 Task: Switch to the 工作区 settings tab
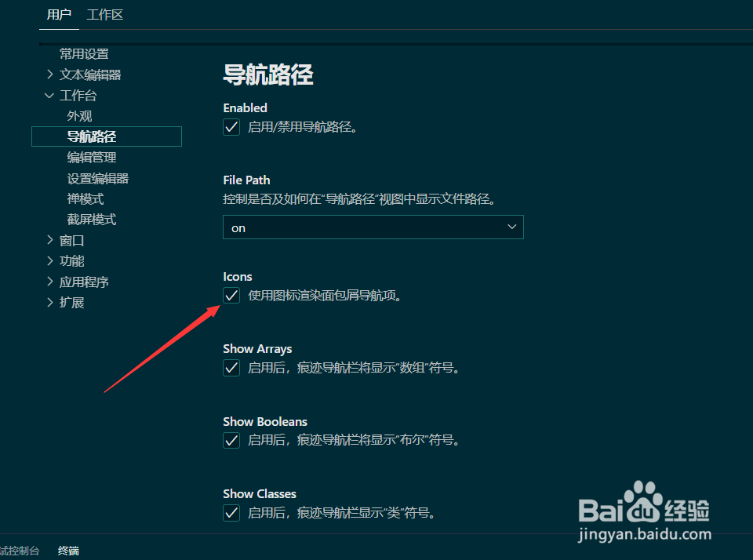click(104, 15)
